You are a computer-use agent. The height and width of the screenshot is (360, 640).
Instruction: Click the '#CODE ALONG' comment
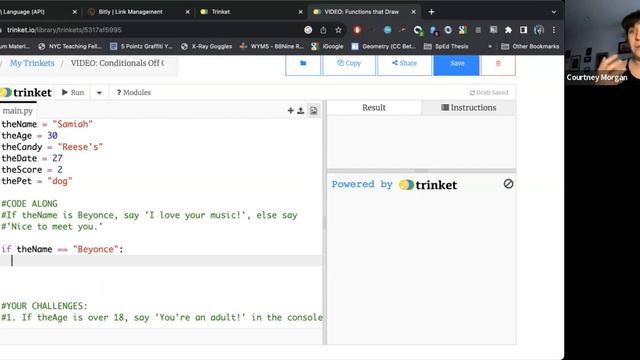pos(29,204)
